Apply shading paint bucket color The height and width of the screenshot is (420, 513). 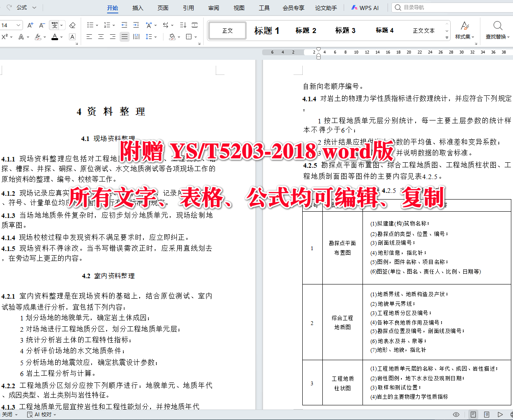[172, 37]
